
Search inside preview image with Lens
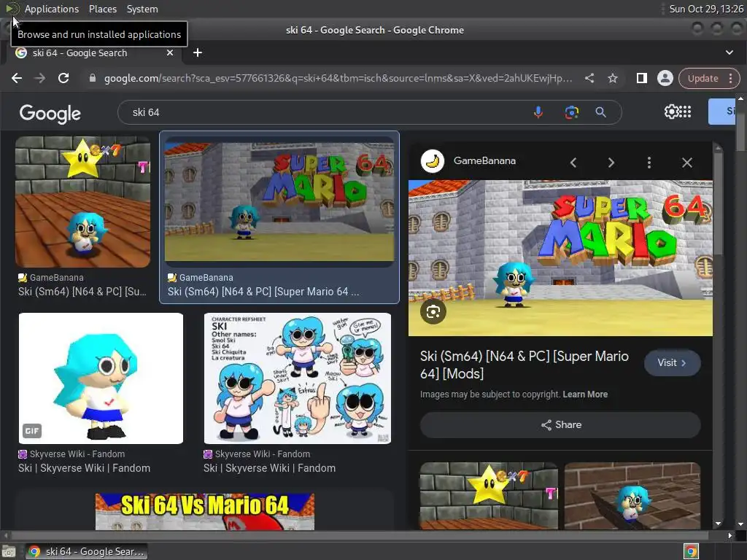[433, 312]
